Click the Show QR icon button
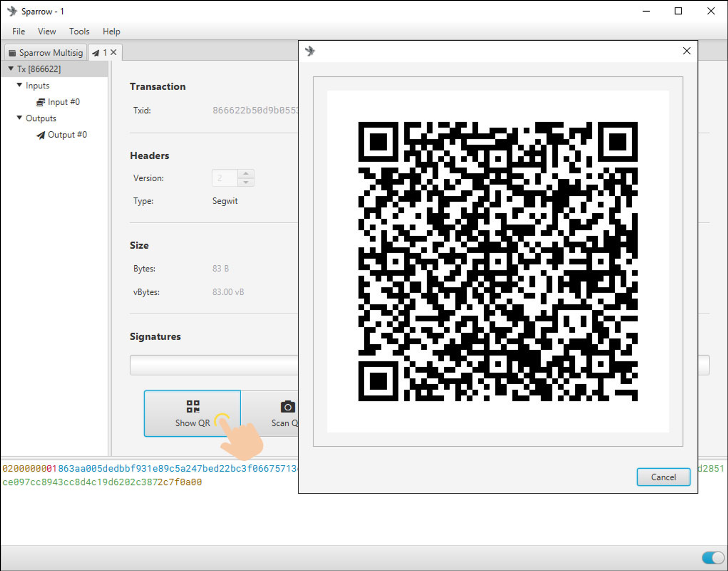This screenshot has width=728, height=571. pyautogui.click(x=193, y=406)
